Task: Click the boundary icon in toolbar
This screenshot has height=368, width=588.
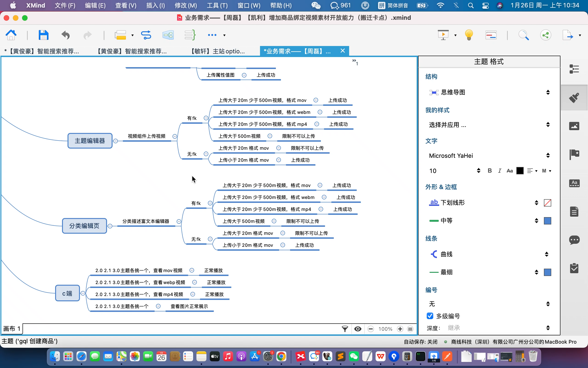Action: 168,35
